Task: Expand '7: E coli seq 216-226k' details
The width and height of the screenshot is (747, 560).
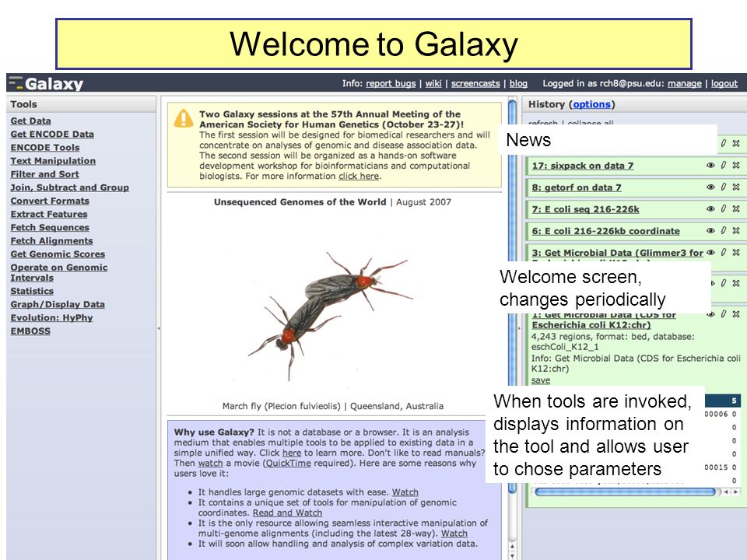Action: coord(585,209)
